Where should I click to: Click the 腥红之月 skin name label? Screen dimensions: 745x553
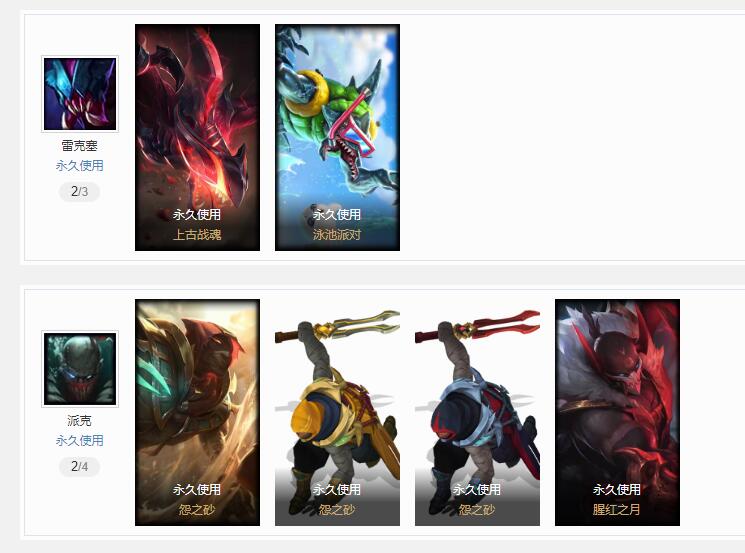617,510
